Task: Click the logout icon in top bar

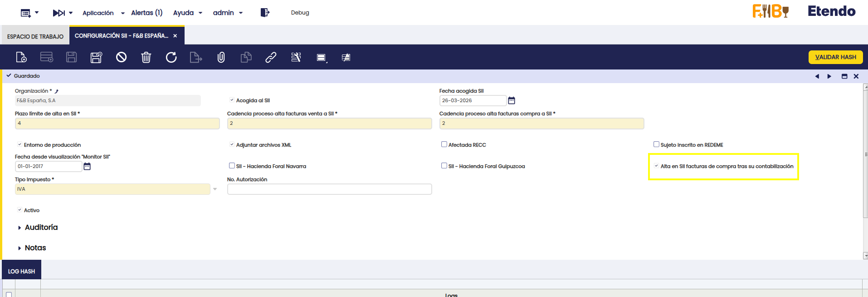Action: click(265, 13)
